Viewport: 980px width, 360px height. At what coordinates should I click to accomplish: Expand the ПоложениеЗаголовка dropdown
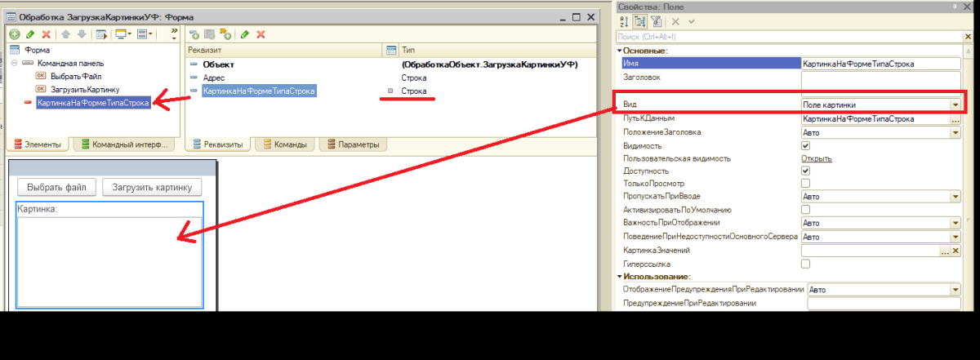pos(955,131)
